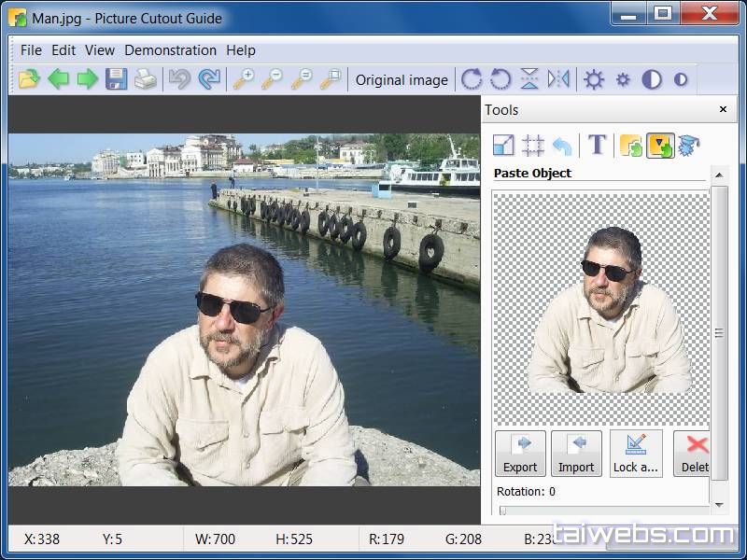Save the image with the disk icon
Screen dimensions: 747x560
click(x=116, y=79)
